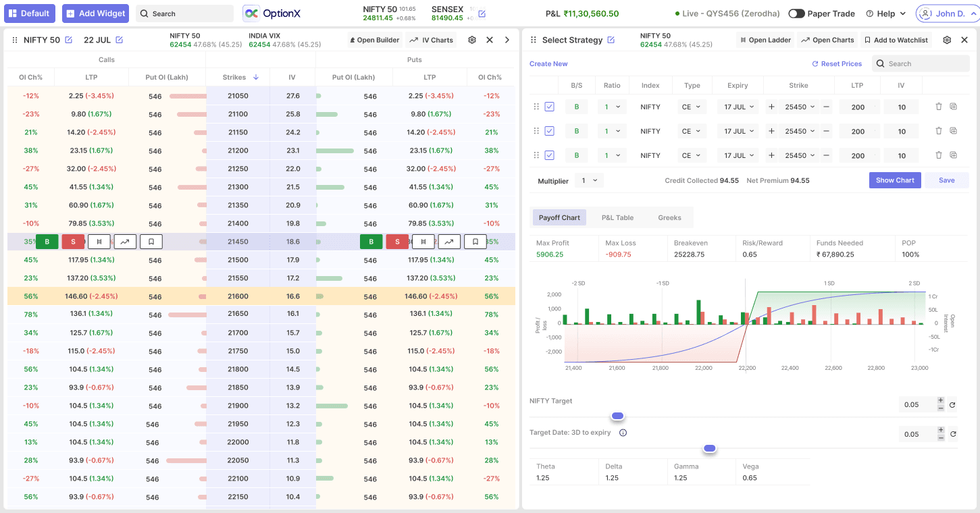
Task: Bookmark the 21450 call with watchlist icon
Action: click(x=151, y=242)
